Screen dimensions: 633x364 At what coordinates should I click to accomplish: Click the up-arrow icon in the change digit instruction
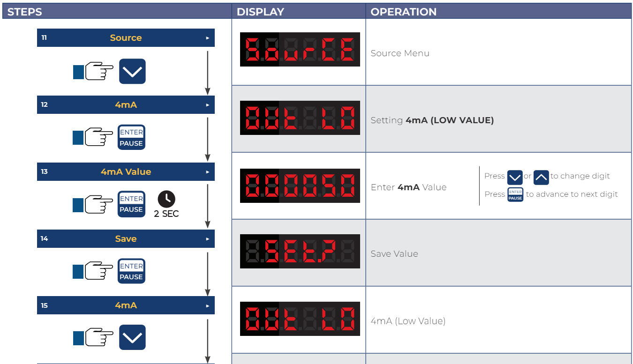click(541, 178)
